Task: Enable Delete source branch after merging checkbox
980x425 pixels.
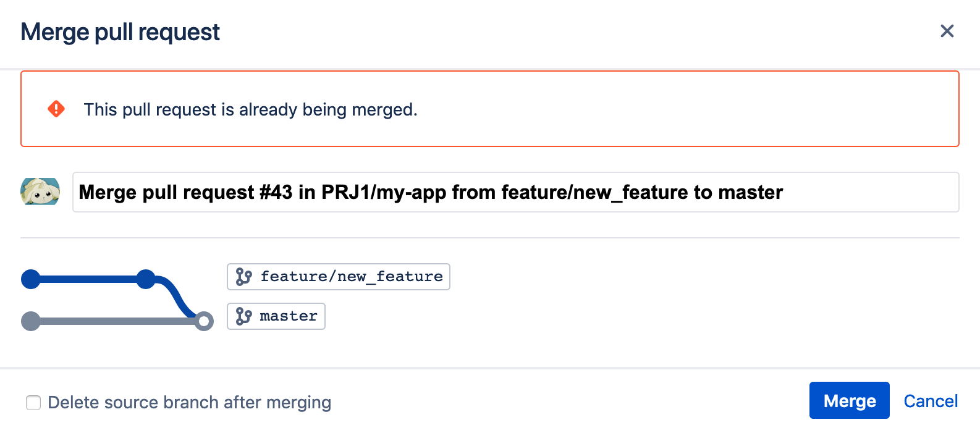Action: (33, 403)
